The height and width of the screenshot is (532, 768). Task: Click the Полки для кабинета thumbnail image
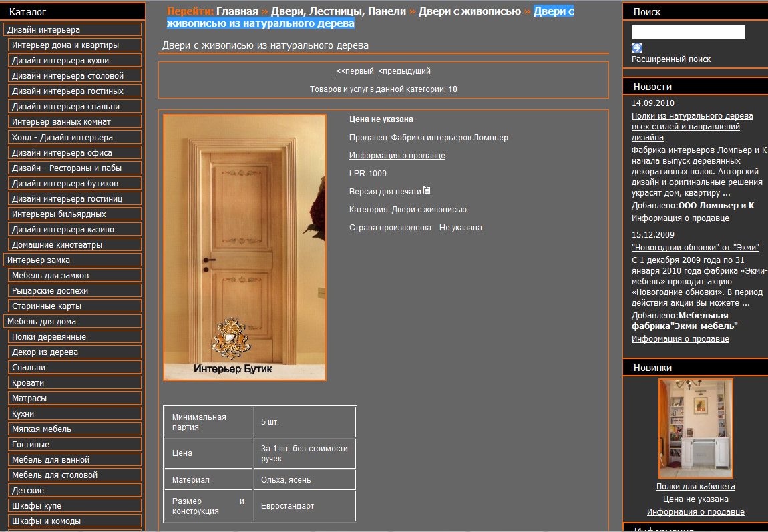(x=695, y=429)
